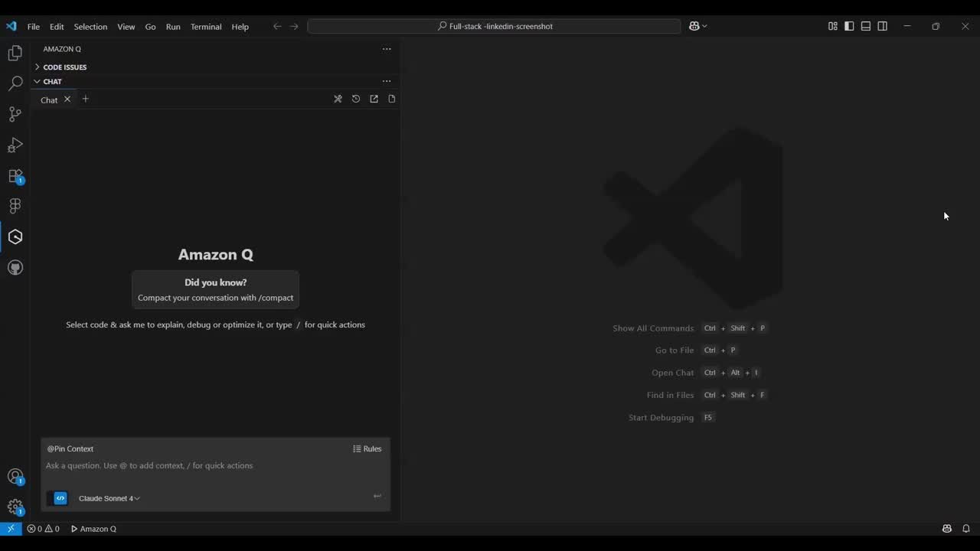
Task: Go back with the left arrow
Action: pos(277,26)
